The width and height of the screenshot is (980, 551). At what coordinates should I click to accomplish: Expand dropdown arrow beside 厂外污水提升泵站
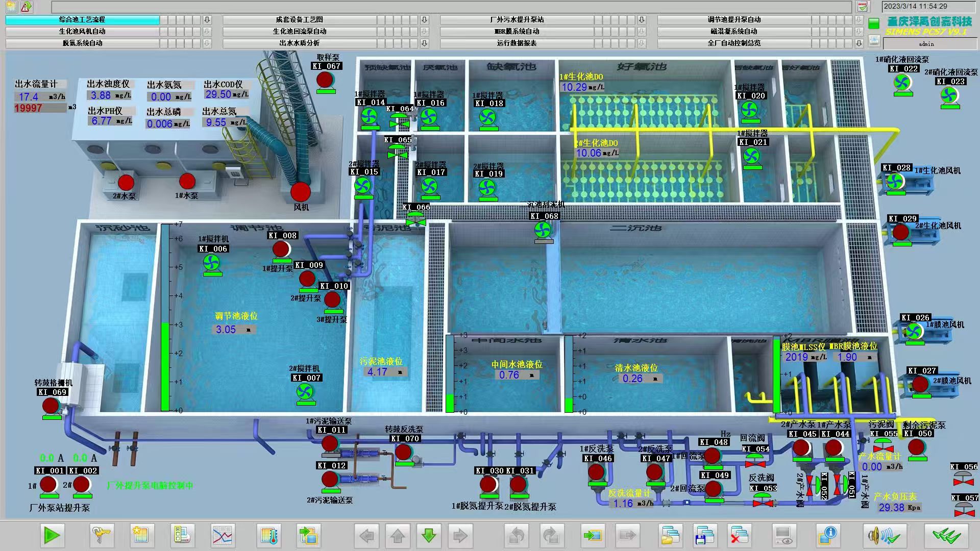coord(642,20)
